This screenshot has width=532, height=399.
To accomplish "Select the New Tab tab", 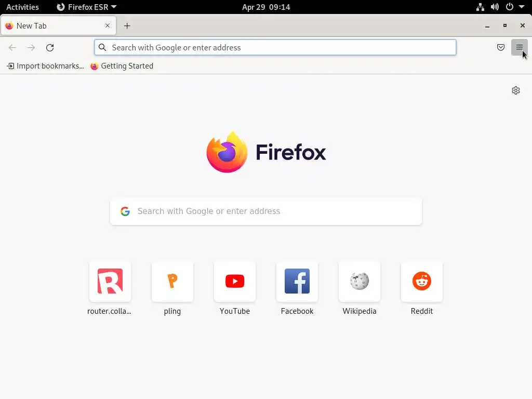I will pyautogui.click(x=58, y=25).
